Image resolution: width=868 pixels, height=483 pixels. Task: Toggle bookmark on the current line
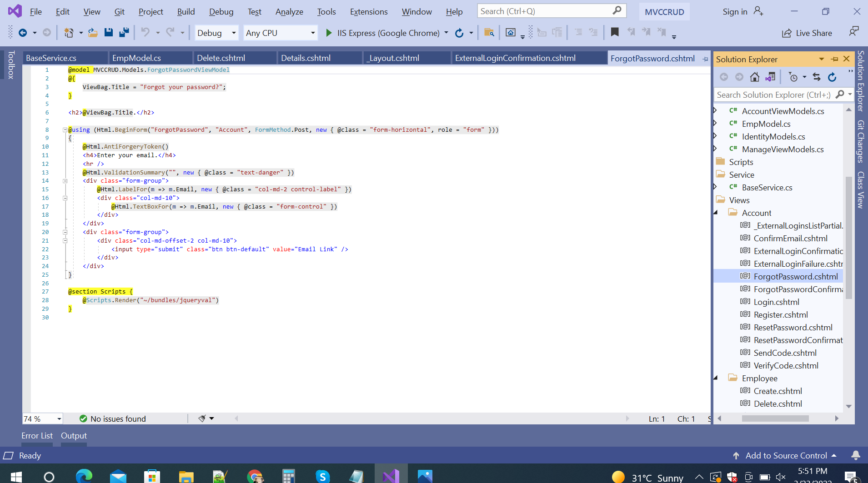click(x=615, y=32)
